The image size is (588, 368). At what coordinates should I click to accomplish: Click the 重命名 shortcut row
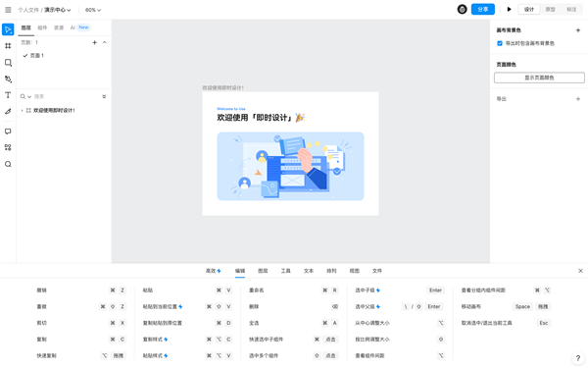coord(294,290)
